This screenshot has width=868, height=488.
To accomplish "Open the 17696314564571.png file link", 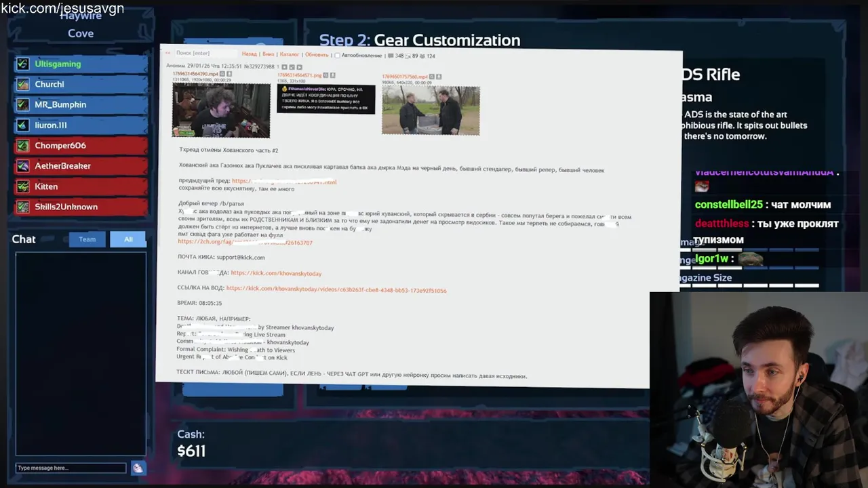I will [299, 75].
